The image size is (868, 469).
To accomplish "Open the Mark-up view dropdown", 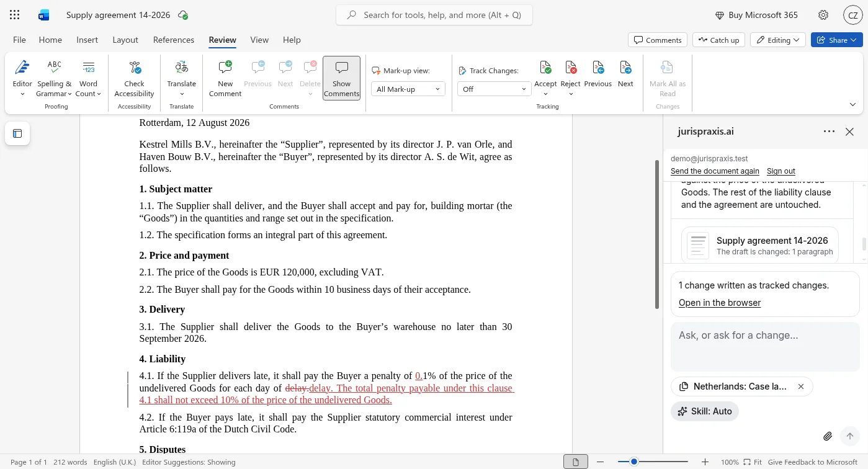I will (x=408, y=89).
